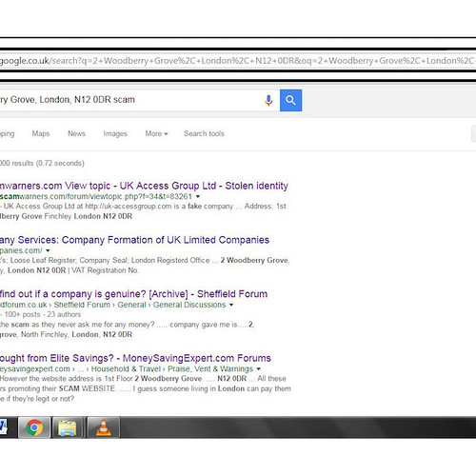Switch to News results tab
This screenshot has height=476, width=476.
click(x=76, y=133)
